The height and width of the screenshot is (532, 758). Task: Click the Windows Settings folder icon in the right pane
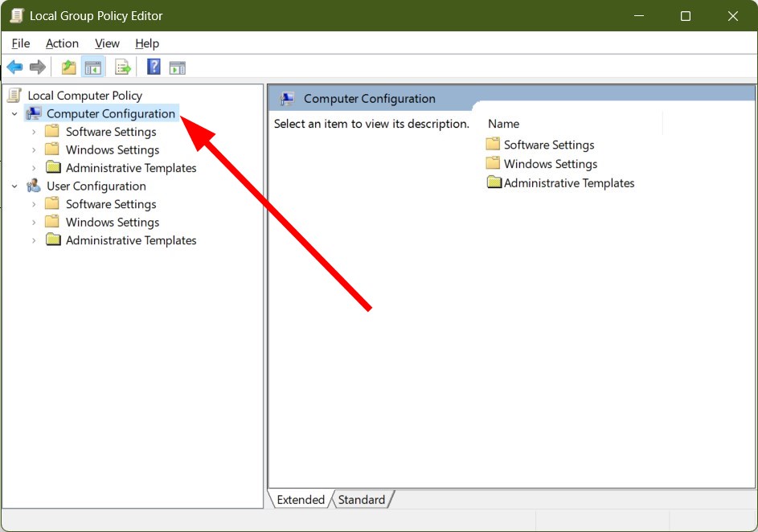tap(493, 163)
